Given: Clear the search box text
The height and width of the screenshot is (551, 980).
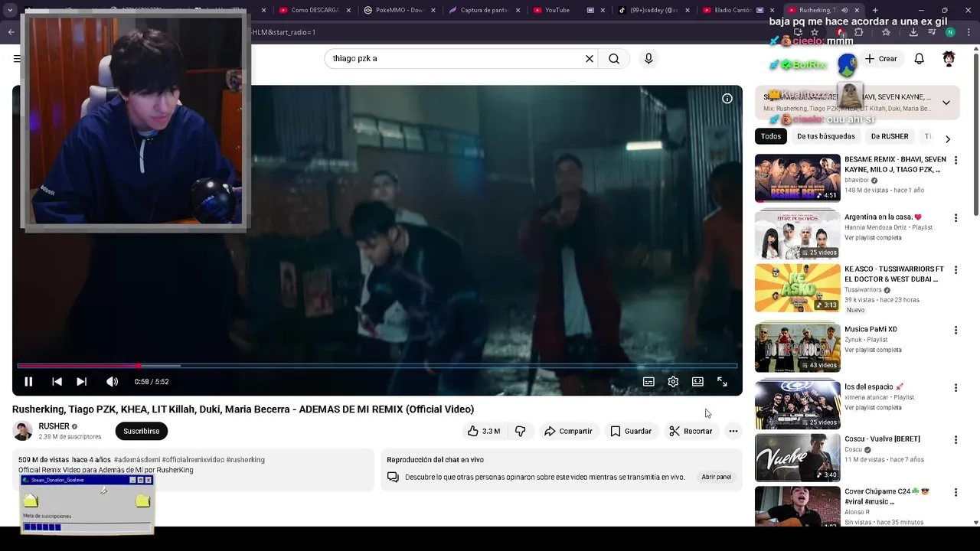Looking at the screenshot, I should coord(590,59).
